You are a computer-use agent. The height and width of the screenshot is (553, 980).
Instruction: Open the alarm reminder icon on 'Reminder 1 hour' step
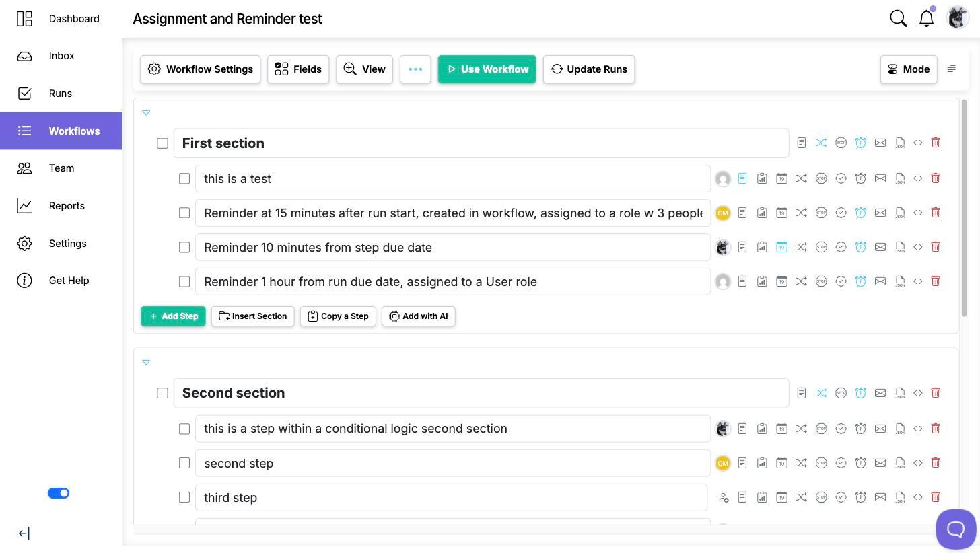click(860, 281)
